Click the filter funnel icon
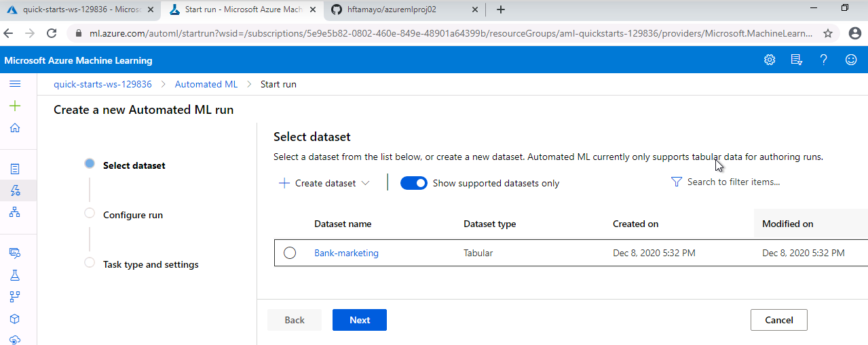The width and height of the screenshot is (868, 345). 676,182
